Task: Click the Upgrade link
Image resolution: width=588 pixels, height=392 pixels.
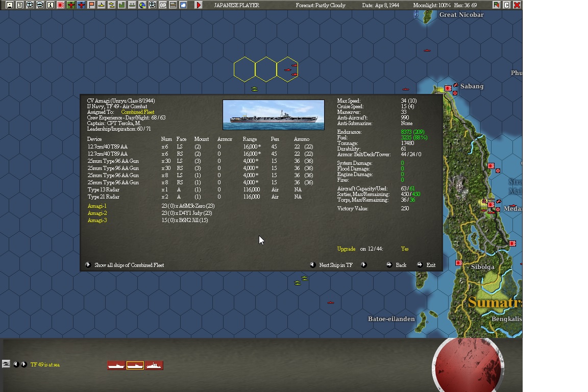Action: tap(346, 249)
